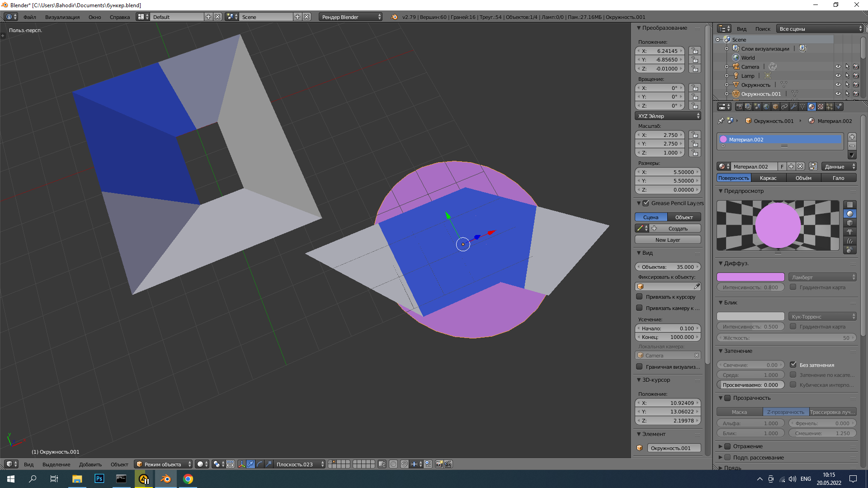Open Texture properties tab (checker icon)

coord(821,107)
